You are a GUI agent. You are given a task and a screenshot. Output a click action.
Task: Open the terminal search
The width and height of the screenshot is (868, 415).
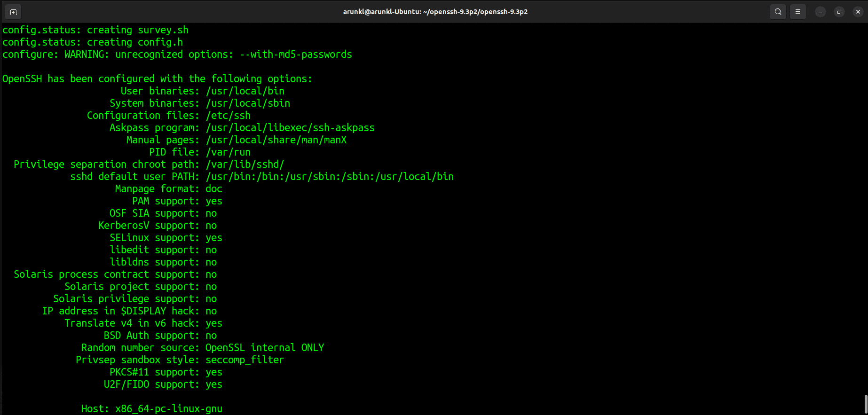click(778, 12)
